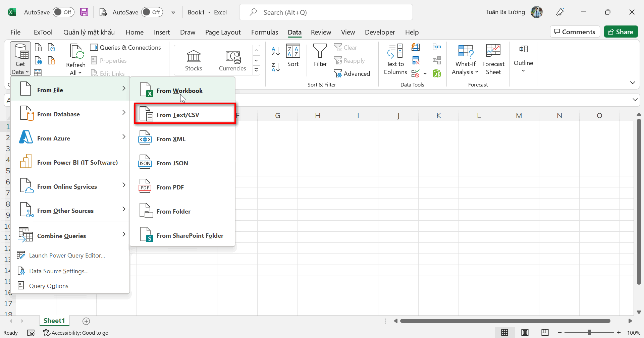Click Queries & Connections
Screen dimensions: 644x338
pos(126,47)
